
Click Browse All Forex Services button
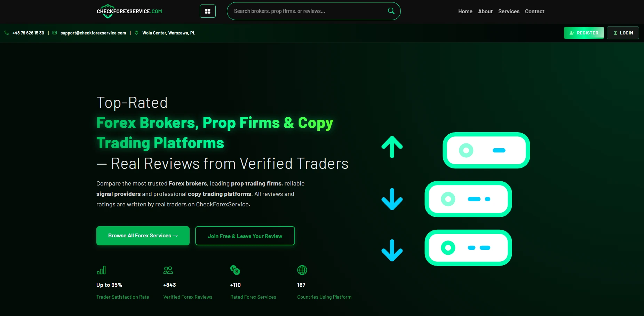143,236
